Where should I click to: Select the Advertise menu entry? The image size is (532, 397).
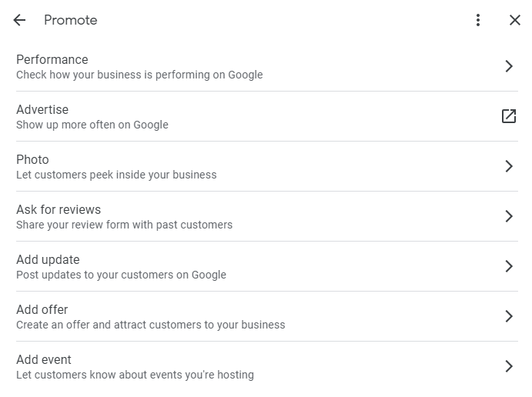tap(42, 109)
